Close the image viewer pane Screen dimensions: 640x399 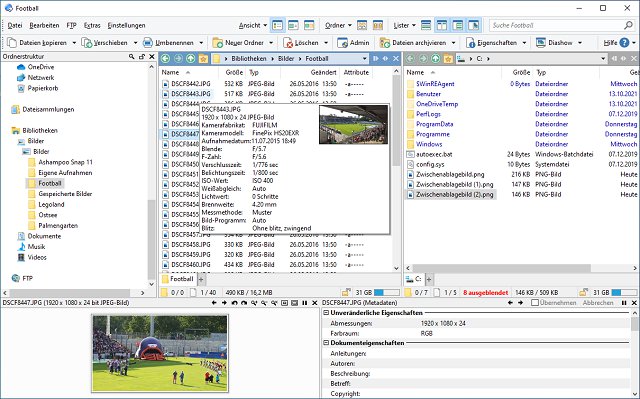315,303
